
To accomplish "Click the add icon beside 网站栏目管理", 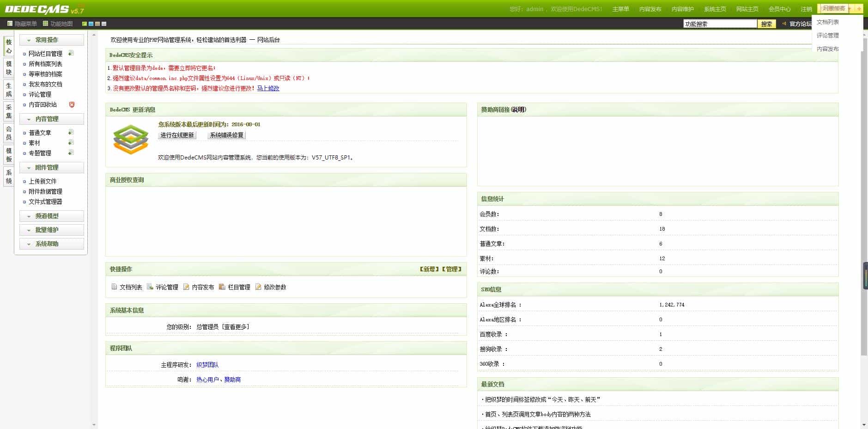I will tap(71, 53).
